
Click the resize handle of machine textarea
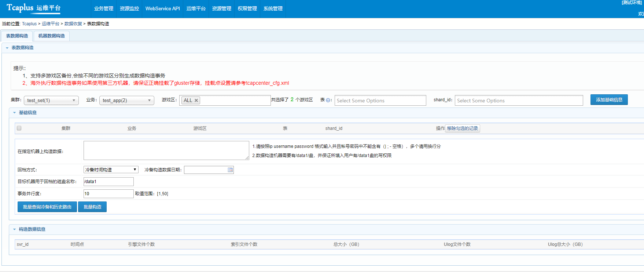pyautogui.click(x=247, y=158)
